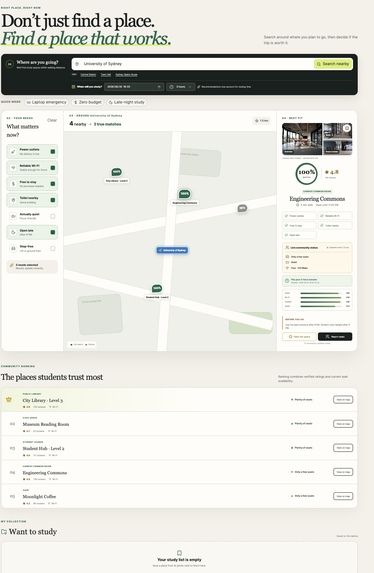Select the grey unmatched map marker
Image resolution: width=374 pixels, height=573 pixels.
[242, 208]
